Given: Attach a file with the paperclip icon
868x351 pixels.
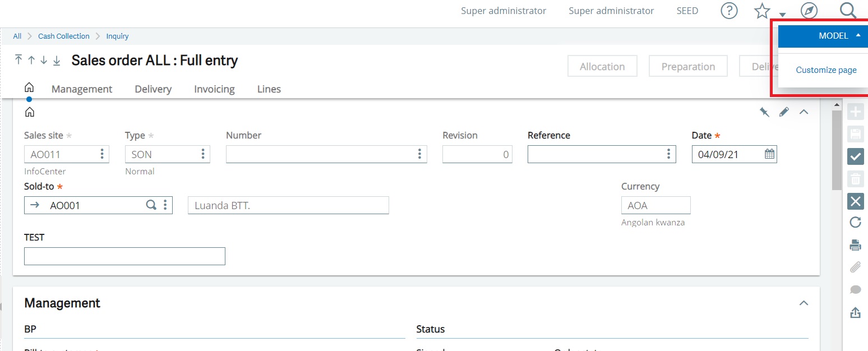Looking at the screenshot, I should 855,267.
